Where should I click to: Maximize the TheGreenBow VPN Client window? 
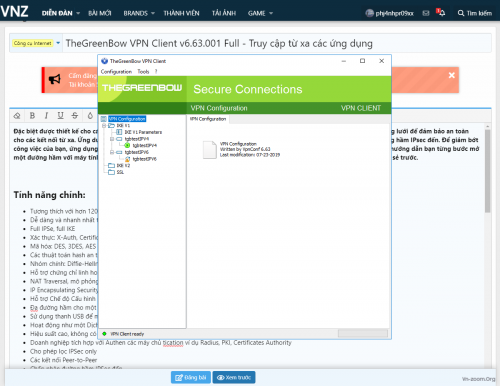click(x=362, y=61)
